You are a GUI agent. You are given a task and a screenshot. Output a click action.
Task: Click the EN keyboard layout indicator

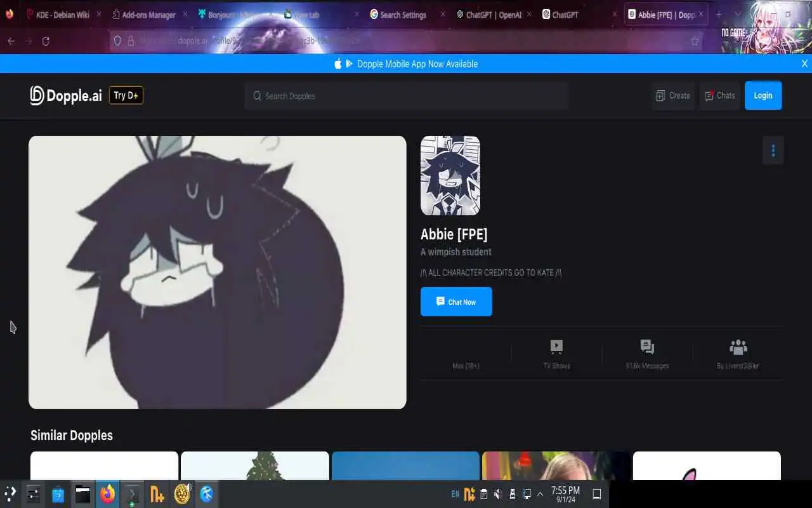click(455, 493)
